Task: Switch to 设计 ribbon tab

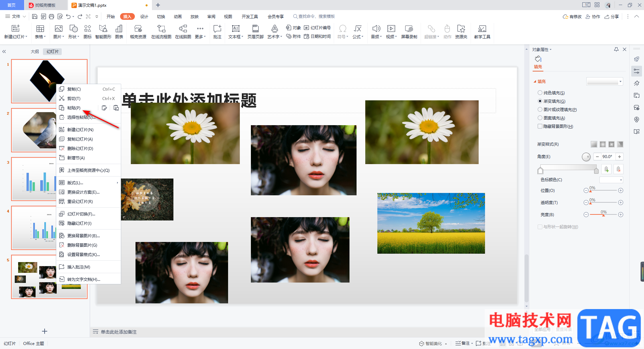Action: [x=144, y=16]
